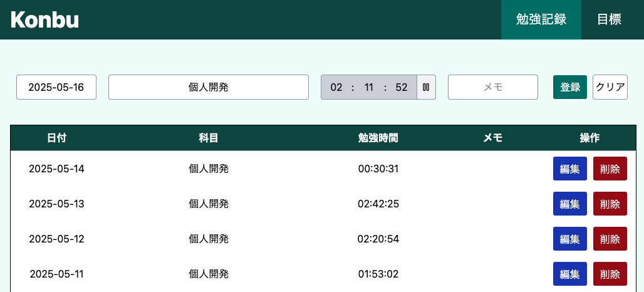Focus the subject field containing 個人開発
Viewport: 644px width, 292px height.
pos(208,87)
